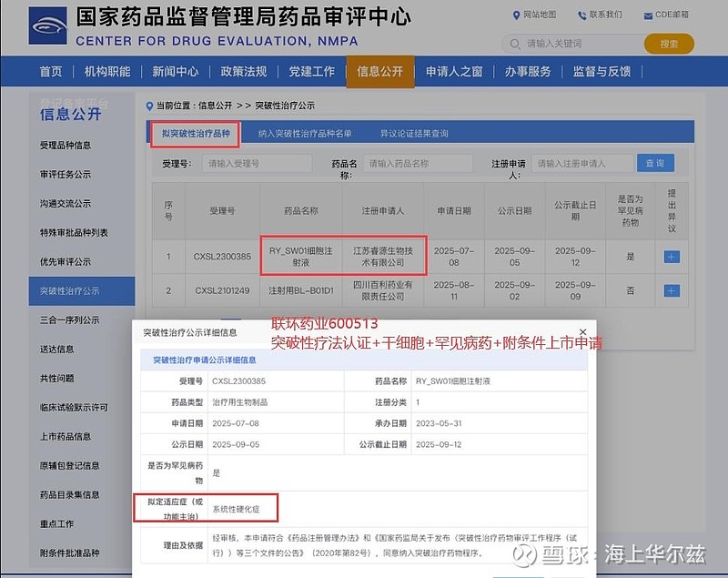Open 原辅包登记信息 in sidebar

[70, 466]
